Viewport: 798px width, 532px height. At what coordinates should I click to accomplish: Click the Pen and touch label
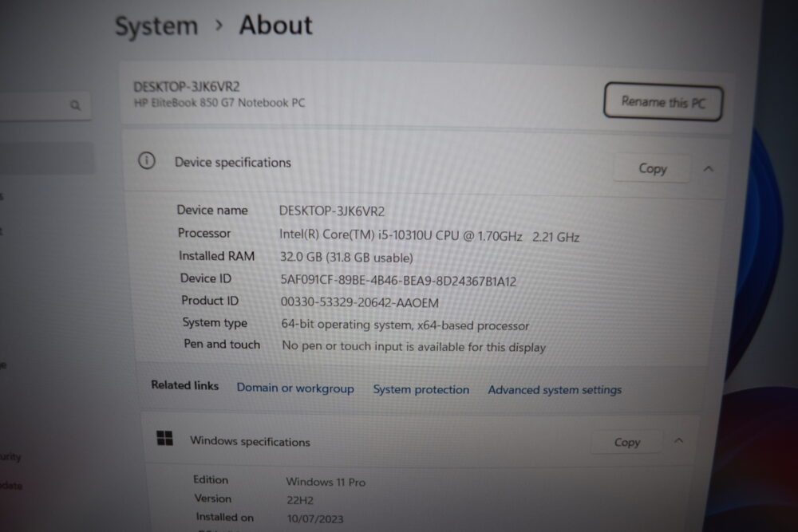222,345
